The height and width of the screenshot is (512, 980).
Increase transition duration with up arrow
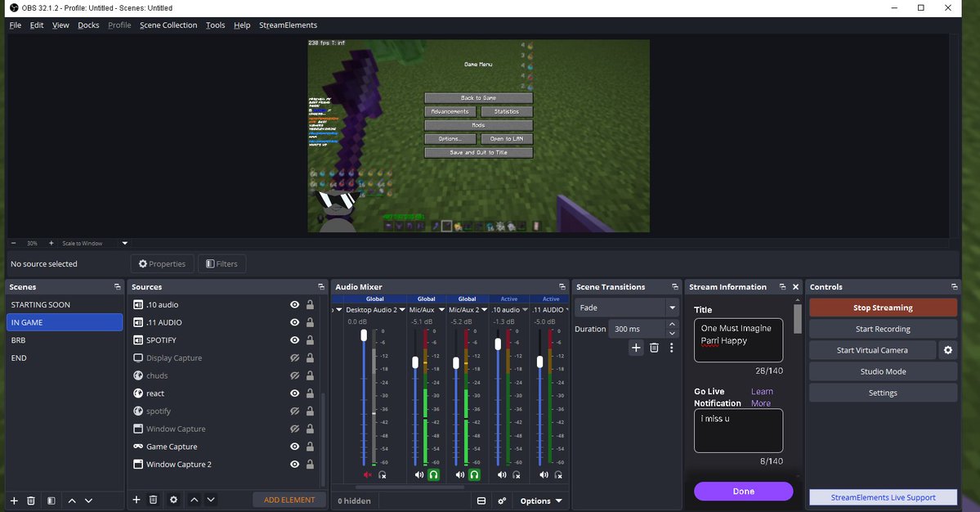pyautogui.click(x=672, y=325)
